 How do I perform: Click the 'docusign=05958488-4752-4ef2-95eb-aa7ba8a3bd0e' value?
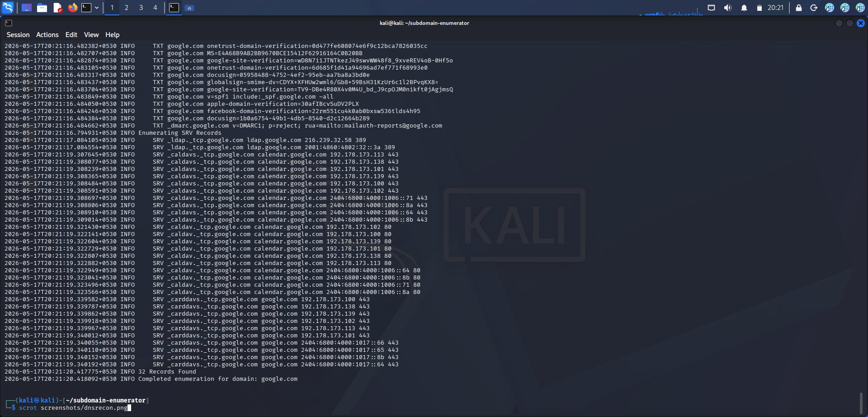tap(288, 75)
